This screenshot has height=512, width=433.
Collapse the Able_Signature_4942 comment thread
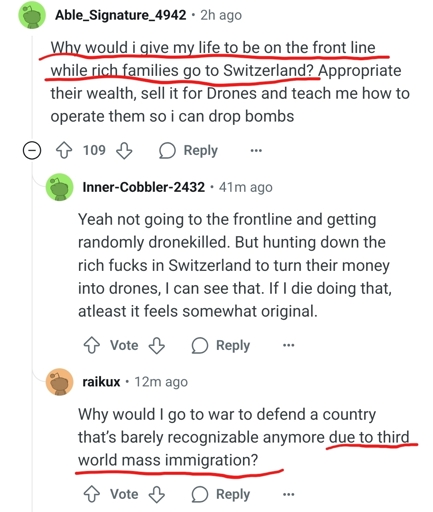32,151
